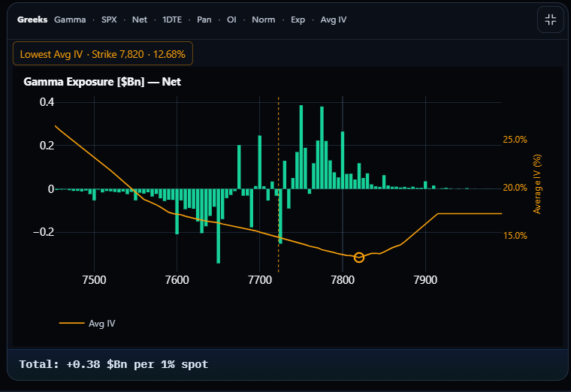Choose the SPX ticker selector
The height and width of the screenshot is (392, 571).
(x=109, y=20)
